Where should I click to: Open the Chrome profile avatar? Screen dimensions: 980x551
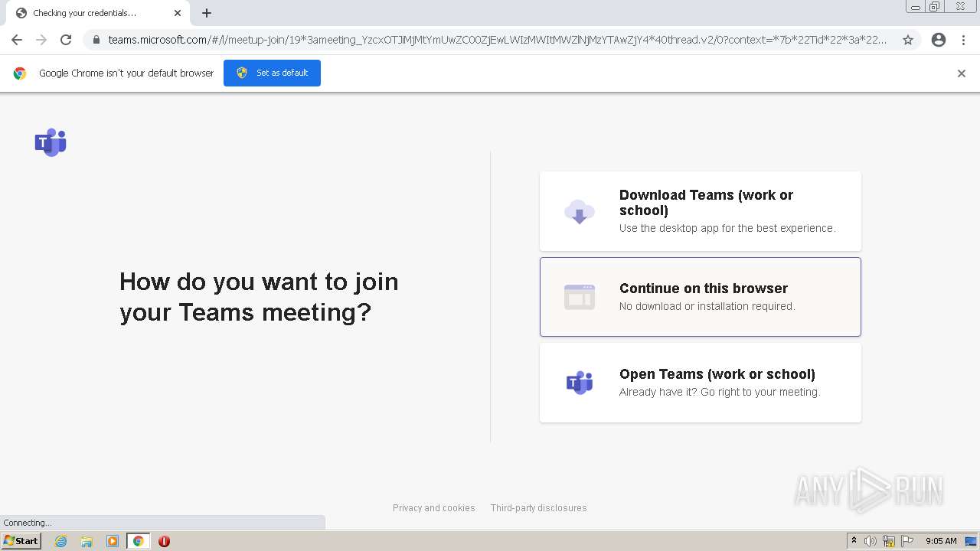coord(939,40)
